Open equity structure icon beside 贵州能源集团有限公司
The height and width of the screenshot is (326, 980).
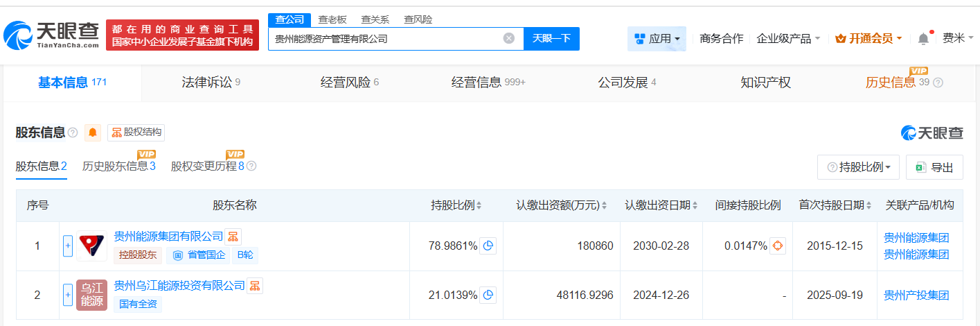click(233, 237)
